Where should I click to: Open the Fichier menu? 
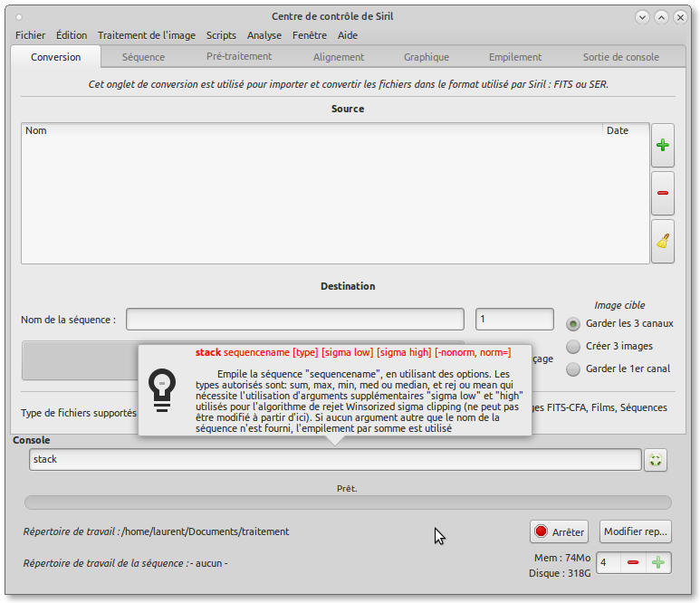tap(30, 35)
